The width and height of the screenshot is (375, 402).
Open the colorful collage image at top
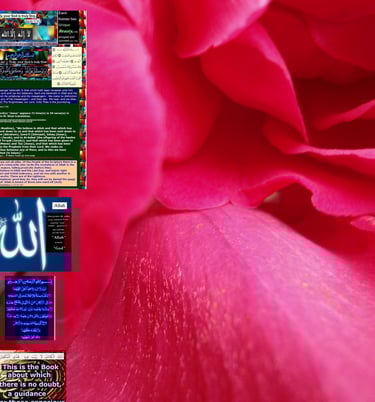coord(43,99)
